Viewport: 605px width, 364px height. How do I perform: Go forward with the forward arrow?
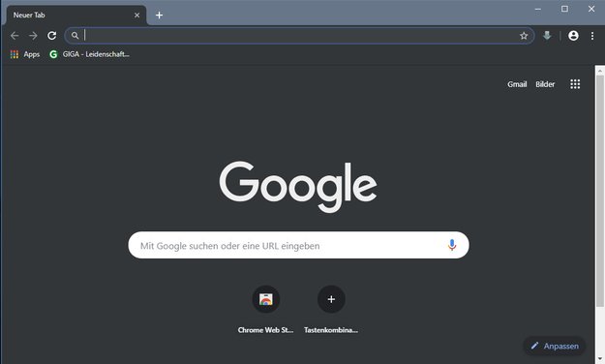click(x=33, y=36)
